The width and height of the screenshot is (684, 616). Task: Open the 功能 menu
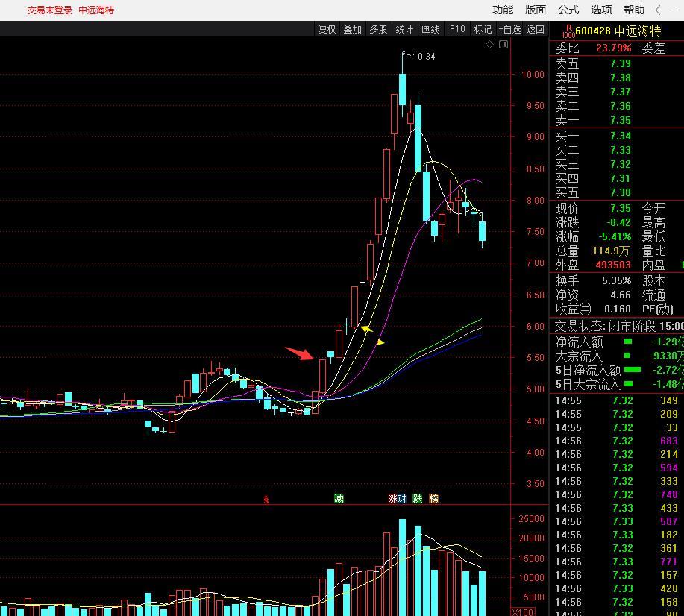click(x=503, y=10)
